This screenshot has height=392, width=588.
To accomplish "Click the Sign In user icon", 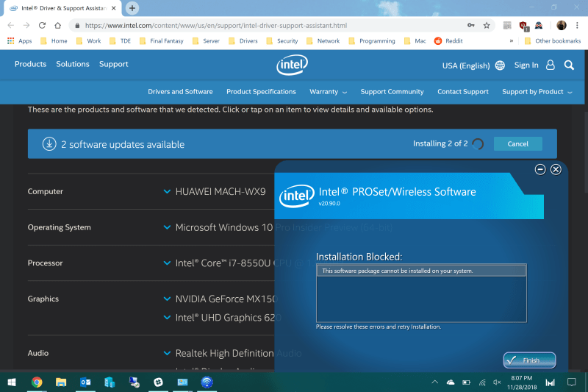I will 550,65.
